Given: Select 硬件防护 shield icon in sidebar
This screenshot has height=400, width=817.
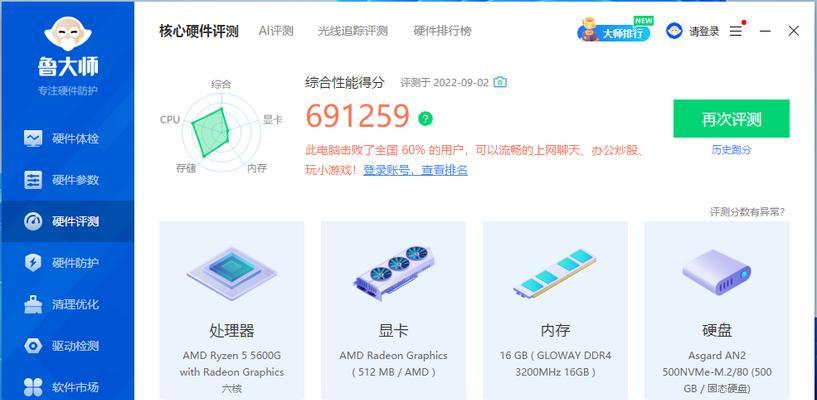Looking at the screenshot, I should [33, 263].
